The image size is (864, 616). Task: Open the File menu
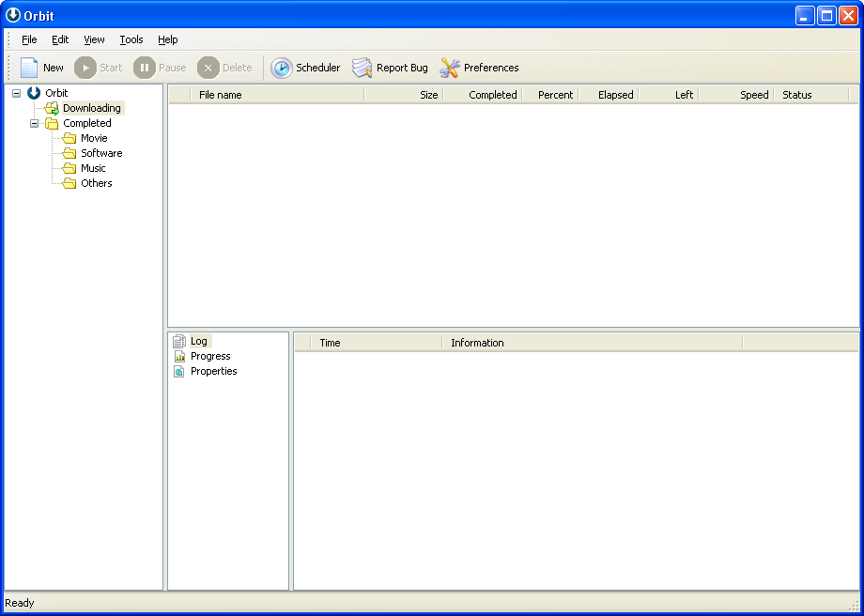coord(29,39)
